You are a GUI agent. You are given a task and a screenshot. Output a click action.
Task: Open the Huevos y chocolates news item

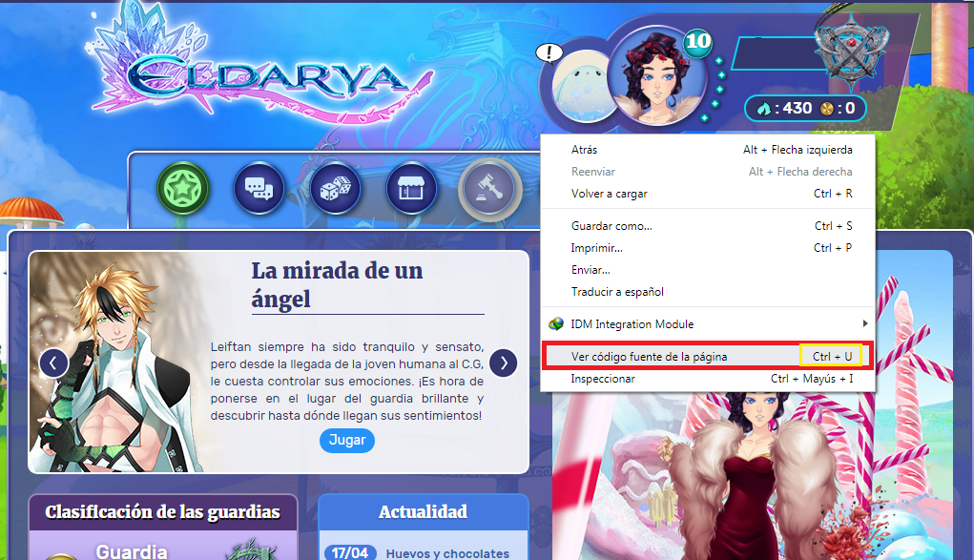pos(447,553)
